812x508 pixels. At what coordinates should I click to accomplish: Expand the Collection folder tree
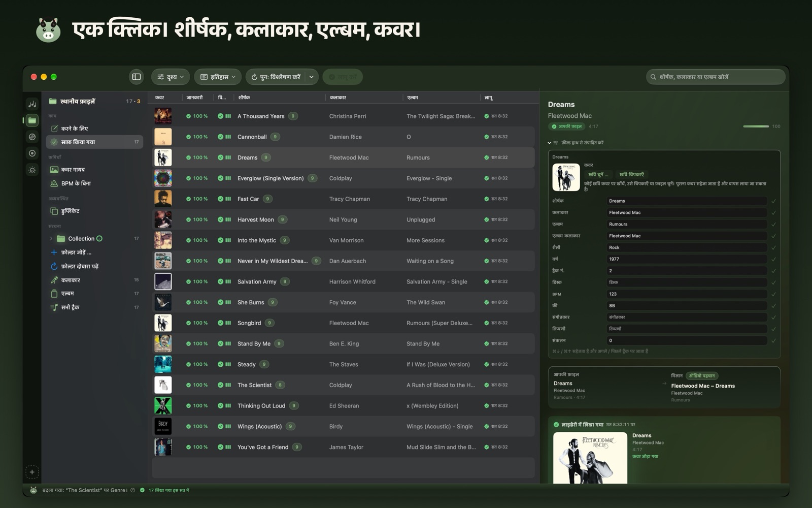pos(51,239)
